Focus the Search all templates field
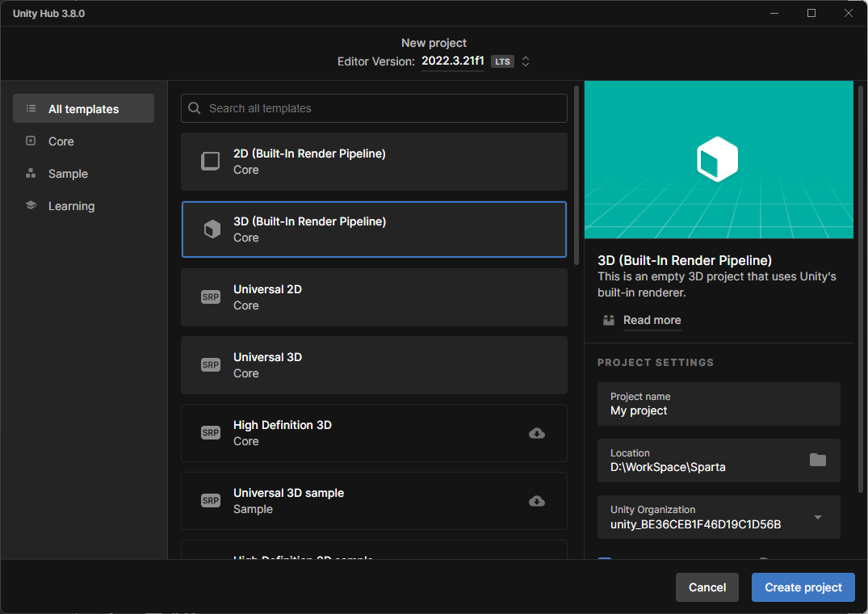This screenshot has width=868, height=614. [x=374, y=108]
